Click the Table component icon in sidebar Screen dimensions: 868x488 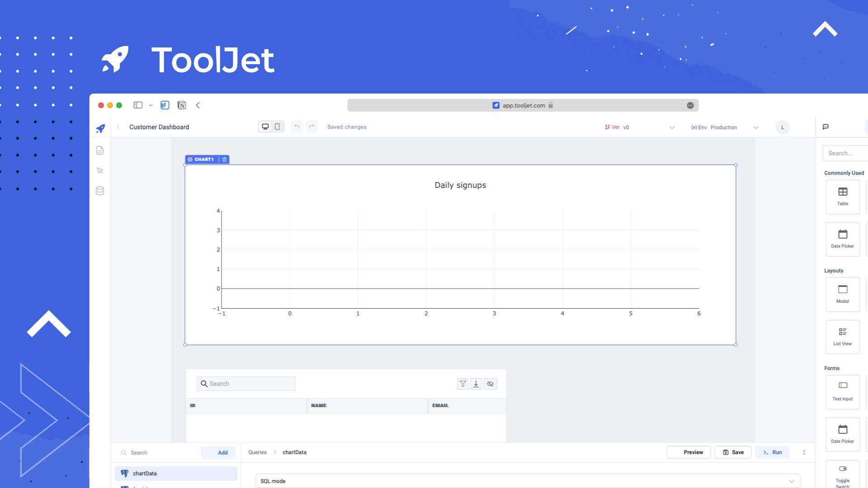tap(842, 195)
